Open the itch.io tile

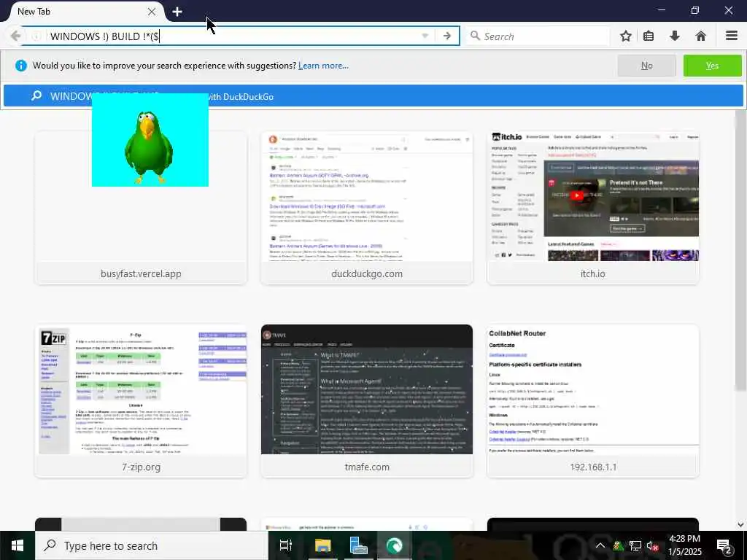593,208
